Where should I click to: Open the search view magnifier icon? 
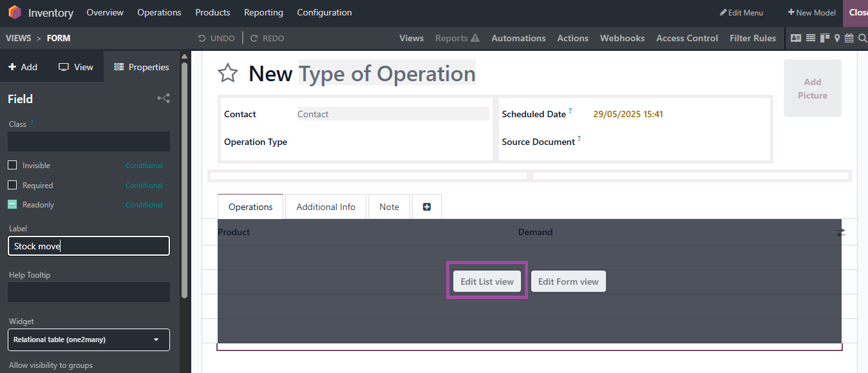862,38
